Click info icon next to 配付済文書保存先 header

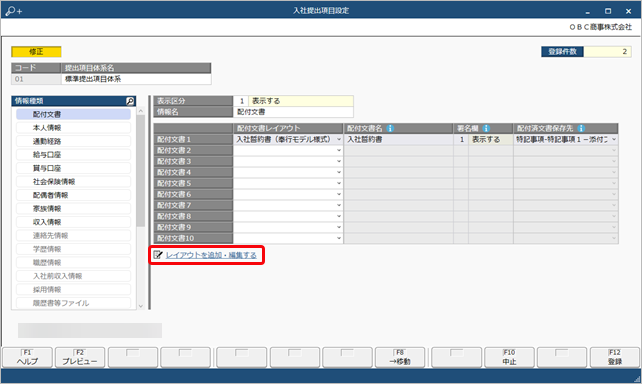[581, 128]
